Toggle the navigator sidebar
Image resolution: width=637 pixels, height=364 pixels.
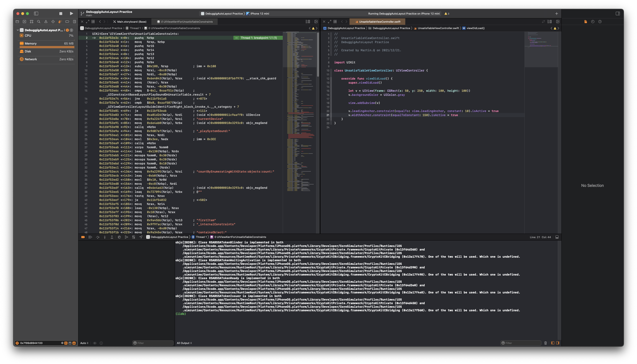point(36,14)
